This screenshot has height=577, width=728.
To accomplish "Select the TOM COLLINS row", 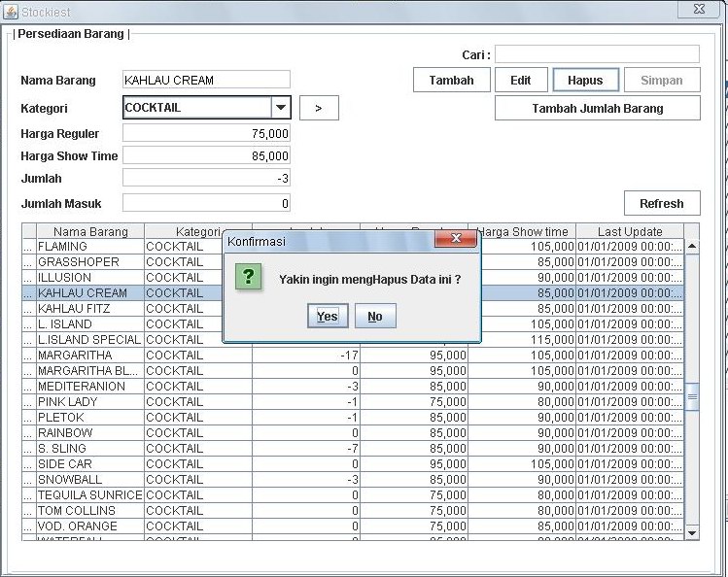I will tap(353, 511).
